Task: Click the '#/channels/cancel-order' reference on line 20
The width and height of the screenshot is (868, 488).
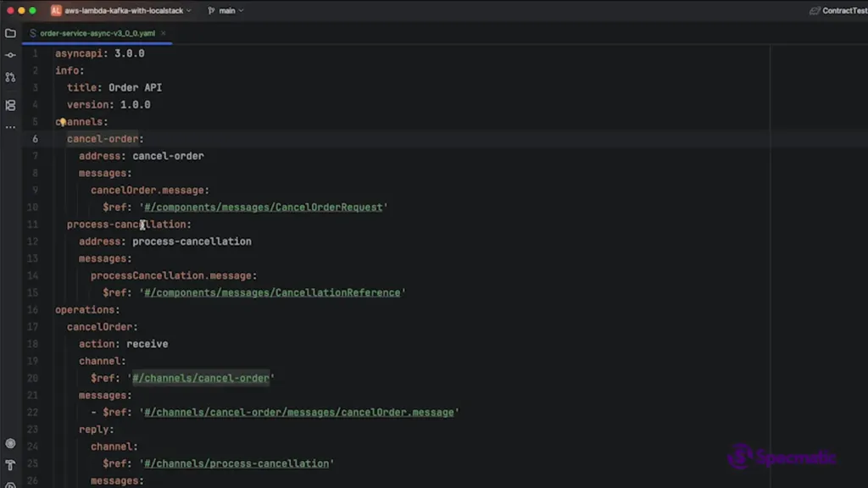Action: [201, 379]
